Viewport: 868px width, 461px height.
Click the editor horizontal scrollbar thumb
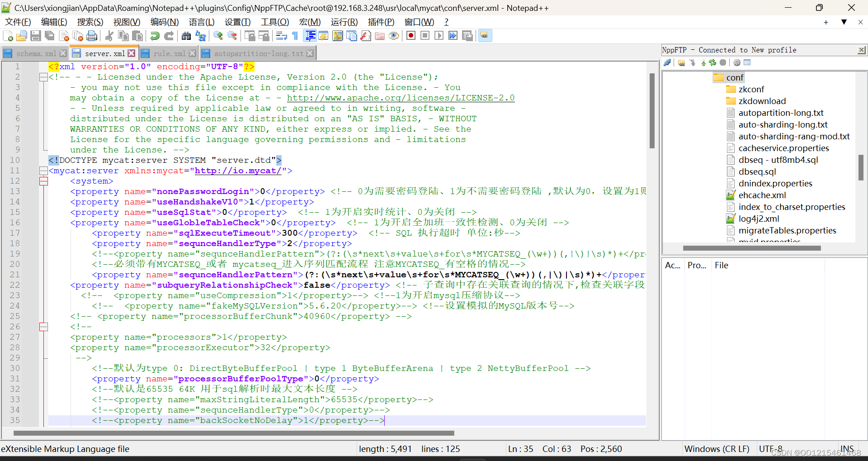(234, 433)
